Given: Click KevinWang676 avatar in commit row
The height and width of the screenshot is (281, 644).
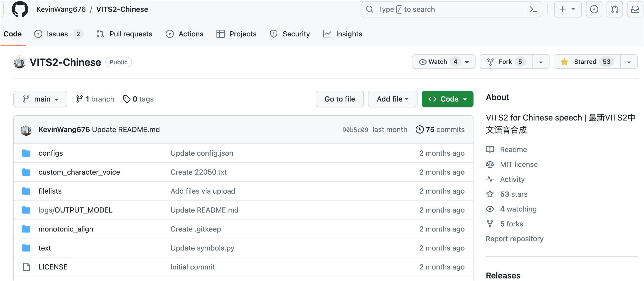Looking at the screenshot, I should 26,129.
